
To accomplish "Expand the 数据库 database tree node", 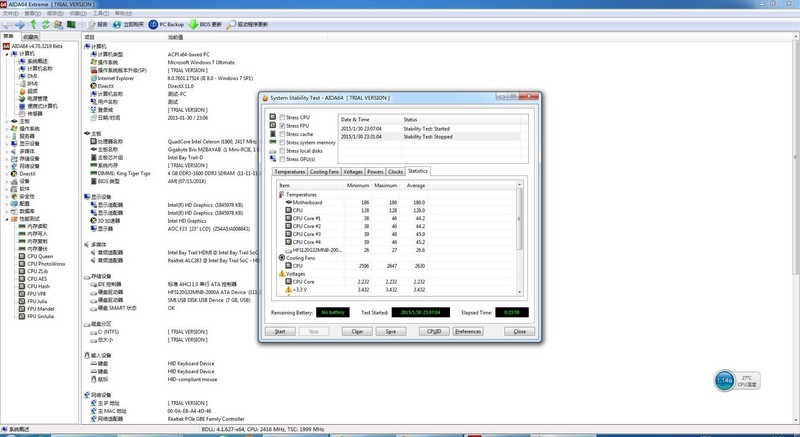I will point(7,211).
